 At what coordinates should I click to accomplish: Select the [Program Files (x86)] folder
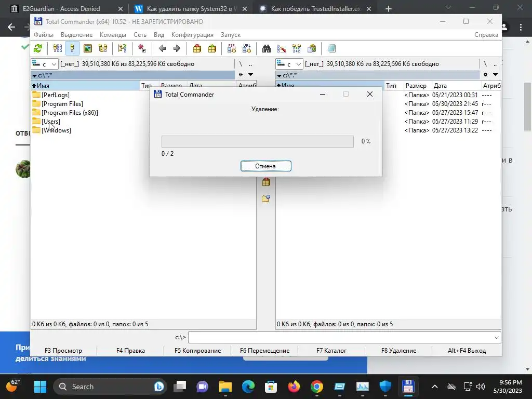point(70,113)
